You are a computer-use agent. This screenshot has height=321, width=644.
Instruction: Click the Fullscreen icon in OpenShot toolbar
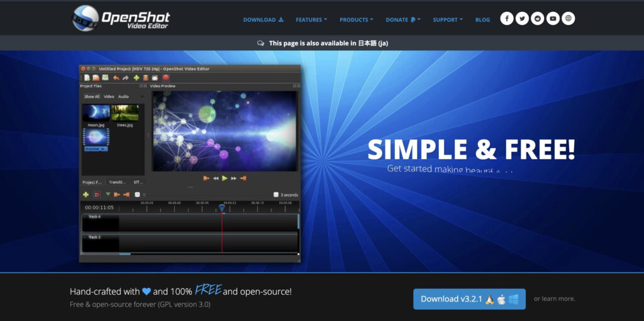click(155, 78)
